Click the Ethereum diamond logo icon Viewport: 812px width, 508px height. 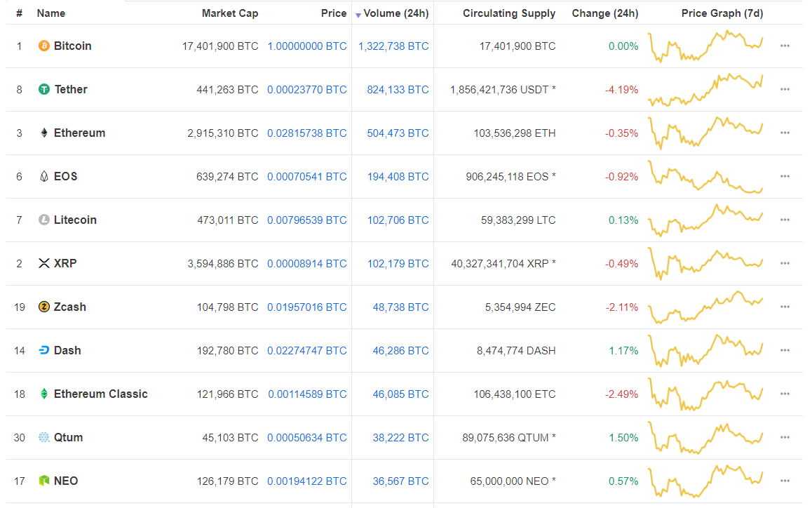[44, 133]
